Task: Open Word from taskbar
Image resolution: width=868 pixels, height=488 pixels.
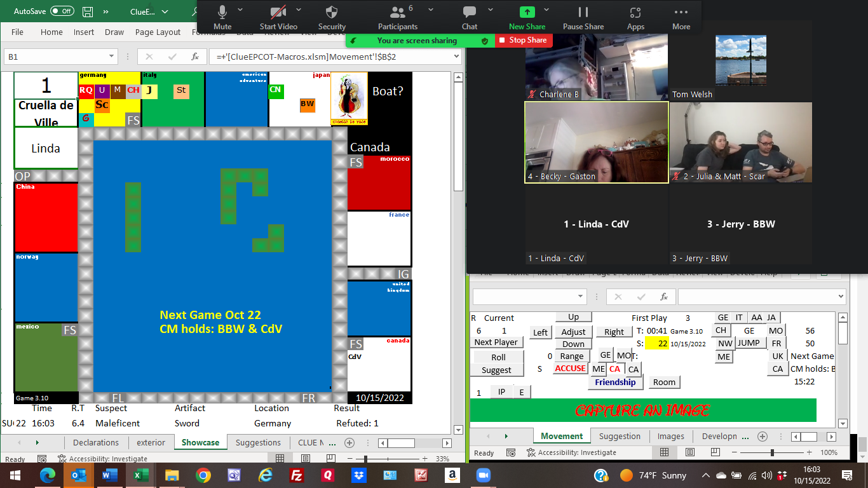Action: [x=109, y=475]
